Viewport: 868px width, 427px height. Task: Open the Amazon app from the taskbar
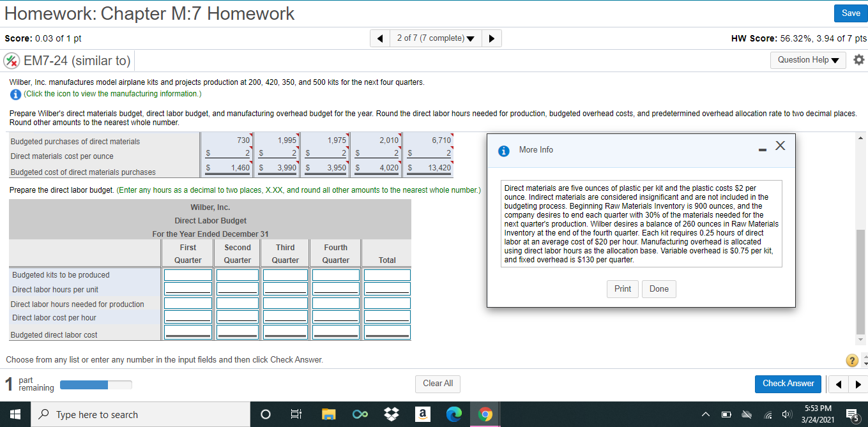[422, 414]
